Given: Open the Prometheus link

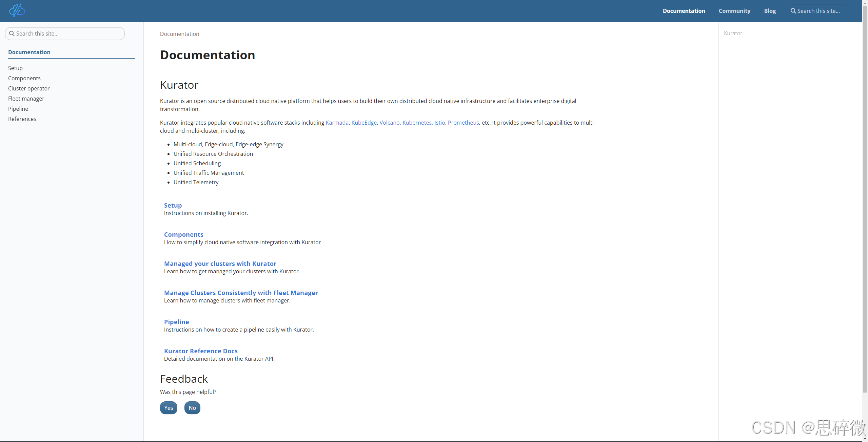Looking at the screenshot, I should pos(463,123).
